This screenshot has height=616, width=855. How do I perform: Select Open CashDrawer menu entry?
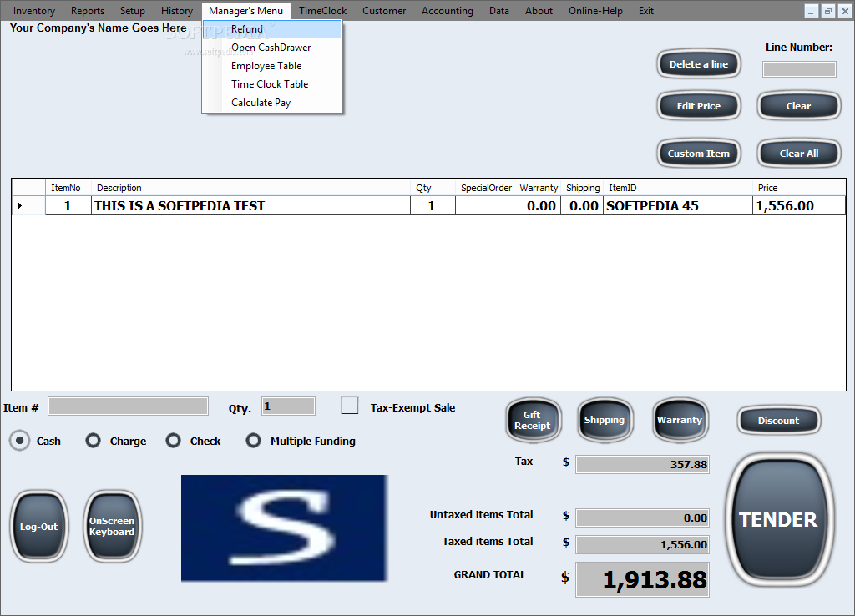click(272, 48)
